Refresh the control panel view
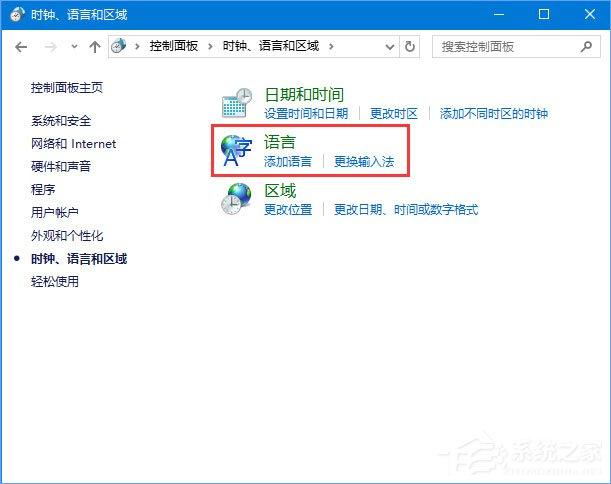The width and height of the screenshot is (611, 484). tap(410, 47)
